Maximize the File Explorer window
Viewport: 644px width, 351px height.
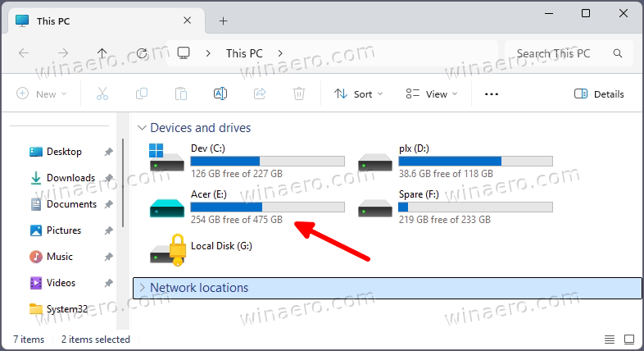pos(586,13)
